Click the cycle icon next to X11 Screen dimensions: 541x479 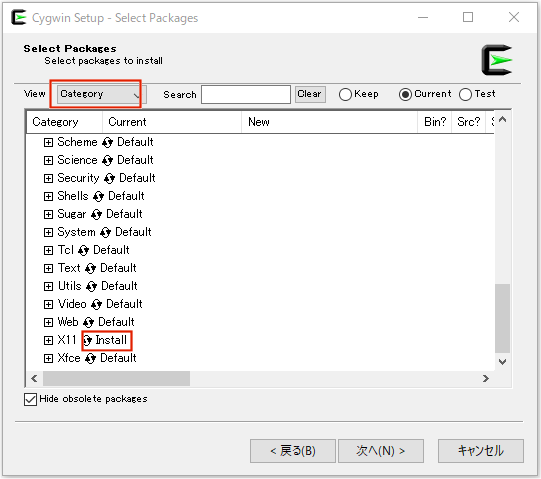[x=88, y=340]
